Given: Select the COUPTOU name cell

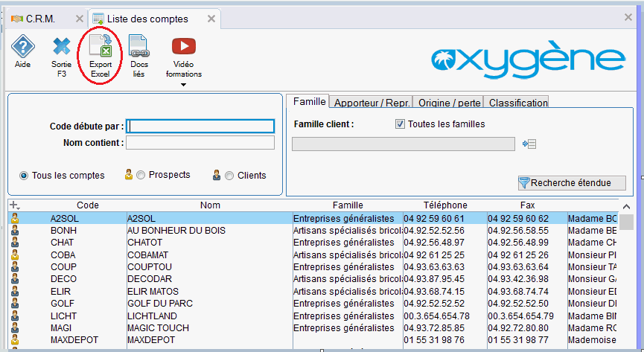Looking at the screenshot, I should (150, 267).
